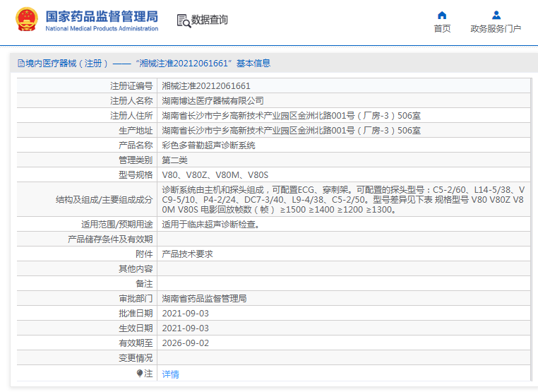
Task: Go to 首页 via the home icon
Action: coord(442,15)
